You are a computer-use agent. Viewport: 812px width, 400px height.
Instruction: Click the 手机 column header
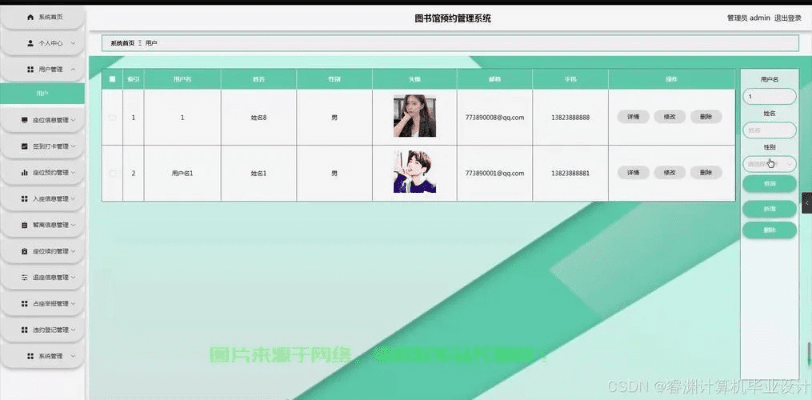[570, 79]
